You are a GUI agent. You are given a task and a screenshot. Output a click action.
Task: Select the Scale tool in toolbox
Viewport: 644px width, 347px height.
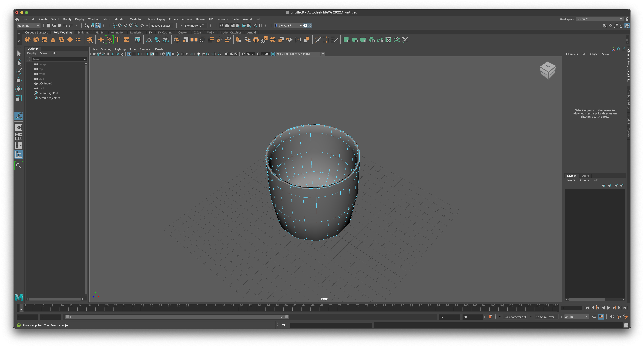pos(19,98)
